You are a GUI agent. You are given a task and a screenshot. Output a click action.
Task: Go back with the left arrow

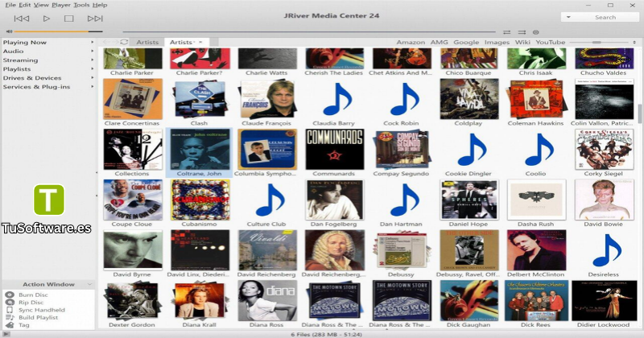106,42
